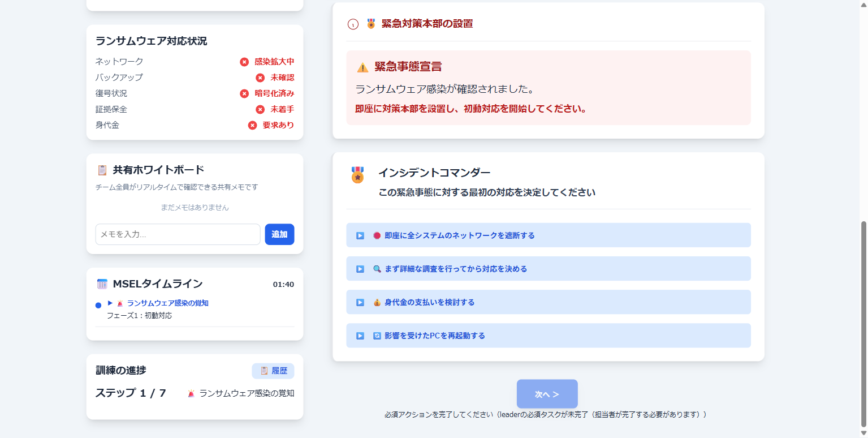Click the ランサムウェア感染の覚知 timeline link
Viewport: 868px width, 438px height.
click(x=168, y=303)
